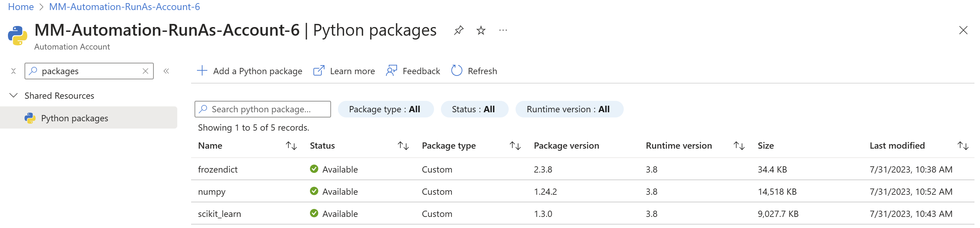Image resolution: width=980 pixels, height=228 pixels.
Task: Click Add a Python package plus icon
Action: coord(202,71)
